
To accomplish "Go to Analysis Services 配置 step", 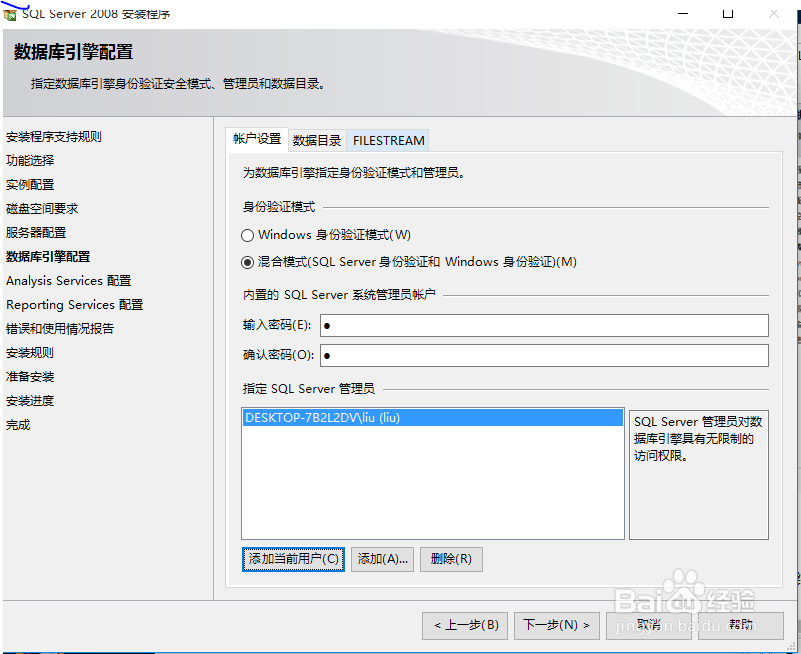I will coord(68,280).
